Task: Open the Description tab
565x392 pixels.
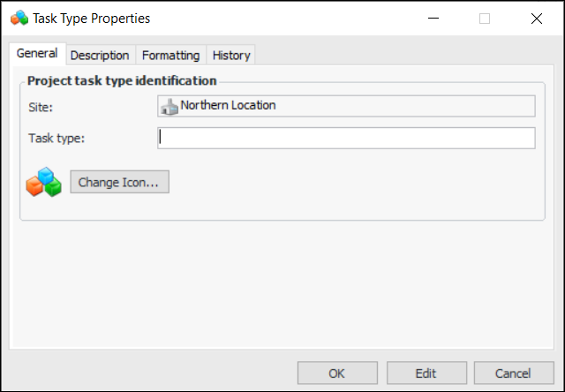Action: point(100,55)
